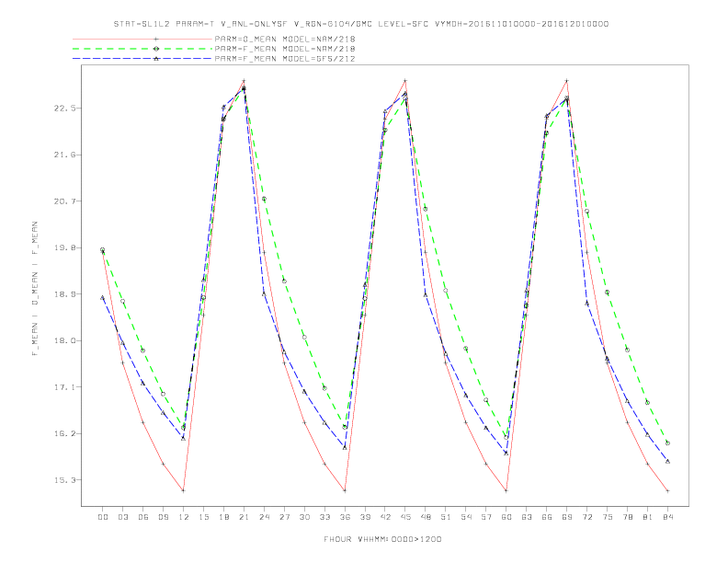Viewport: 728px width, 563px height.
Task: Click x-axis tick label 66
Action: 547,517
